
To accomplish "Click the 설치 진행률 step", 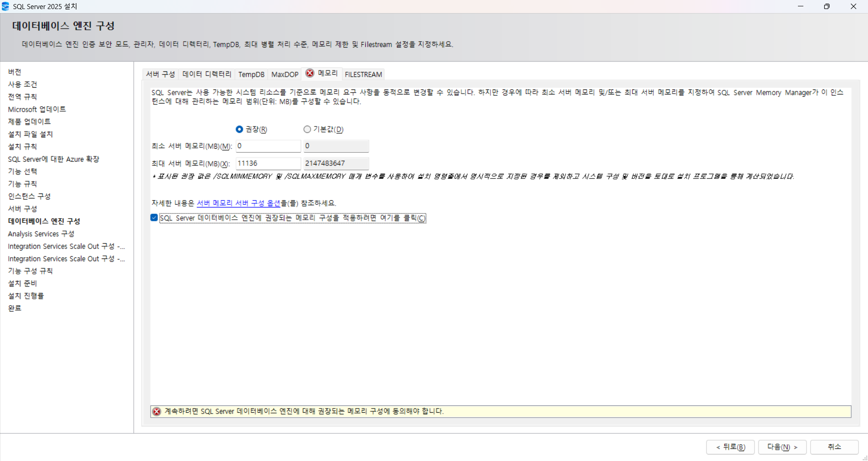I will tap(26, 296).
